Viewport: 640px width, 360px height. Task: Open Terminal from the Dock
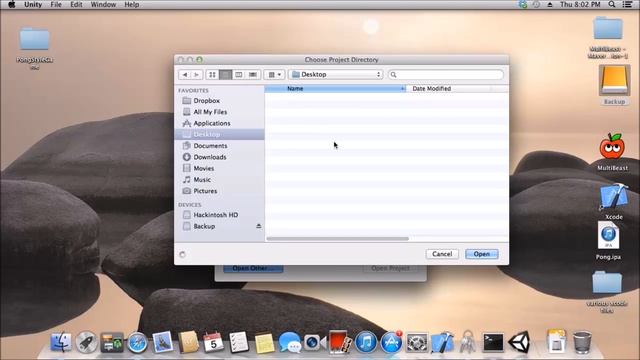[x=493, y=342]
